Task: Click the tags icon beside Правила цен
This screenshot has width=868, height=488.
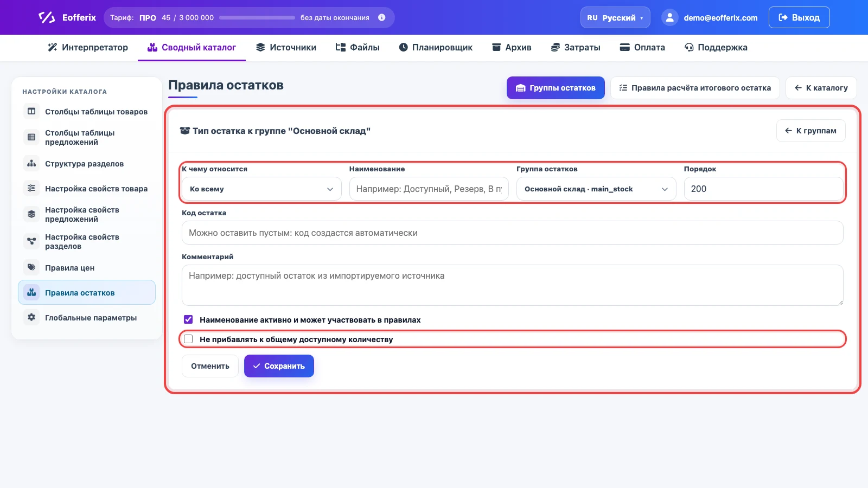Action: click(31, 267)
